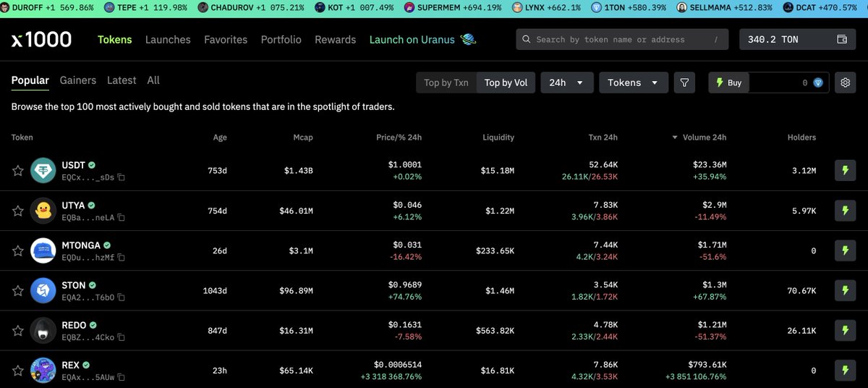This screenshot has width=868, height=388.
Task: Open the Favorites nav tab
Action: click(x=226, y=39)
